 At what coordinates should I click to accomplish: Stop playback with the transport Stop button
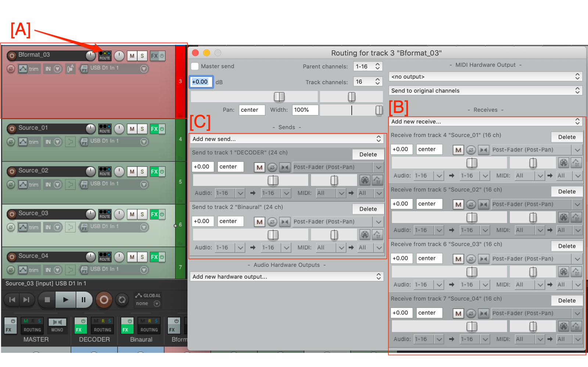47,300
